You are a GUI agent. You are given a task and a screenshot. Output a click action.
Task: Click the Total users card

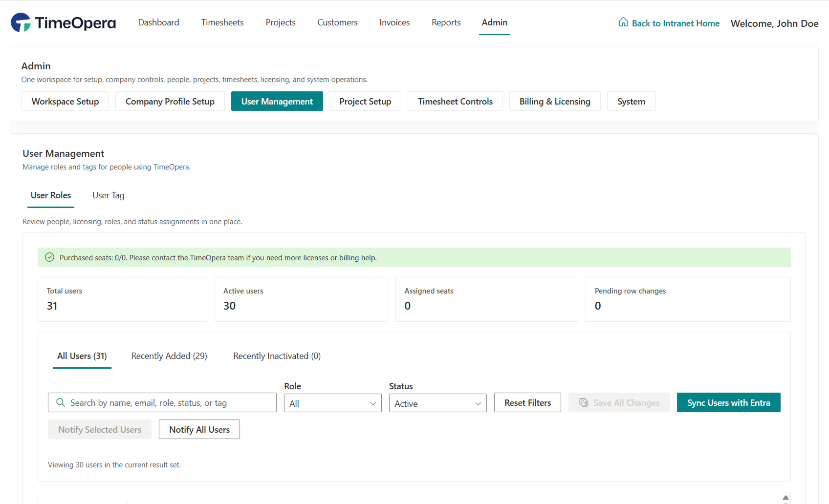click(x=122, y=299)
